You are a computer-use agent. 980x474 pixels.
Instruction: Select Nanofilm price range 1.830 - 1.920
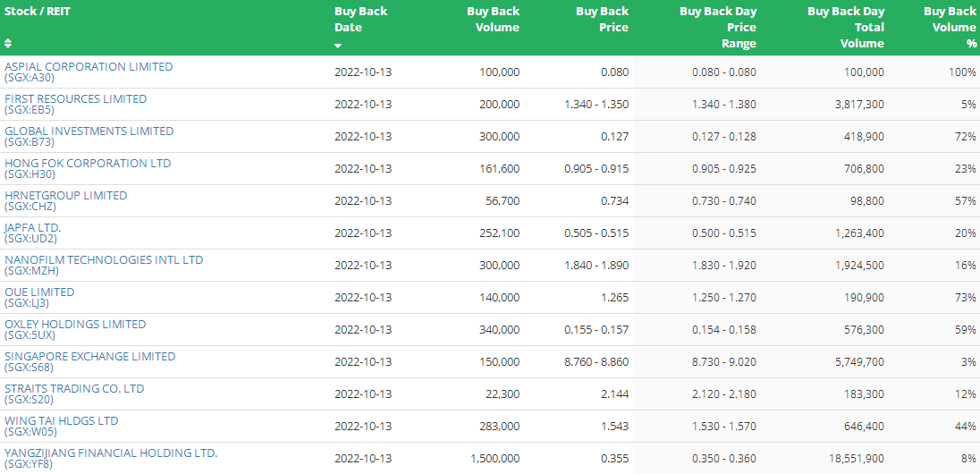point(724,265)
